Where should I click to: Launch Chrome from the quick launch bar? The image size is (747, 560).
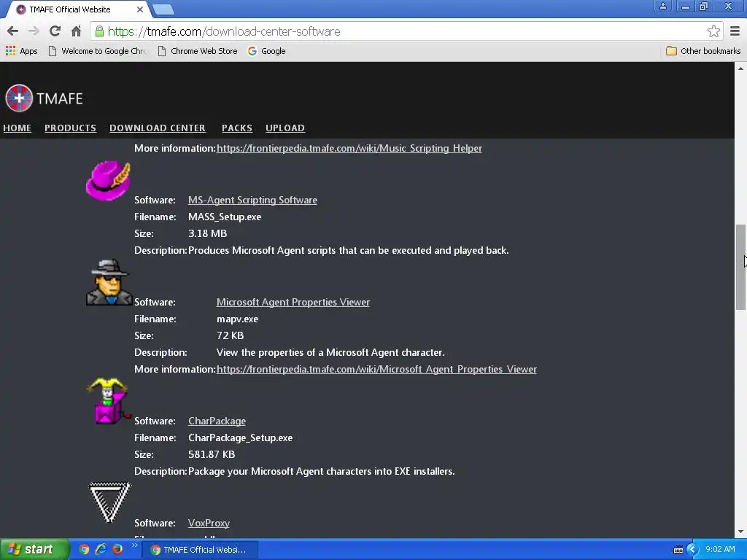tap(85, 549)
